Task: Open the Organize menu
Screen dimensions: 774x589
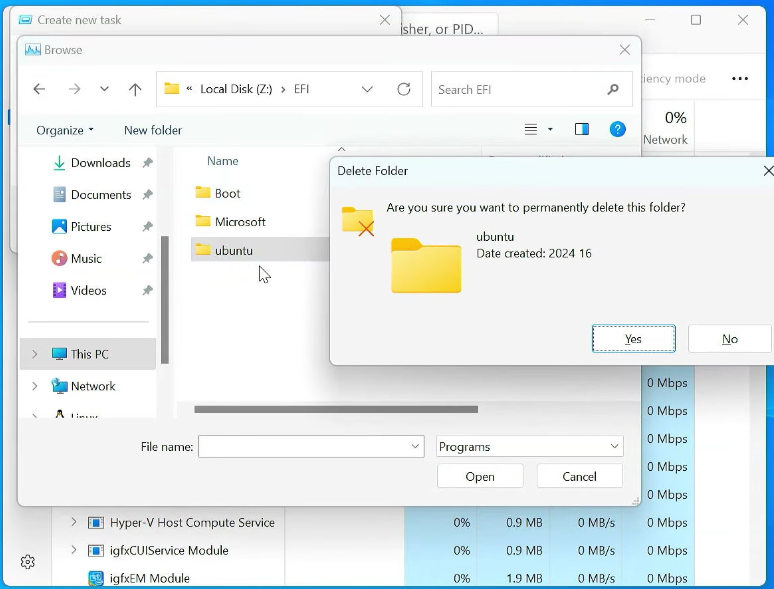Action: pos(64,130)
